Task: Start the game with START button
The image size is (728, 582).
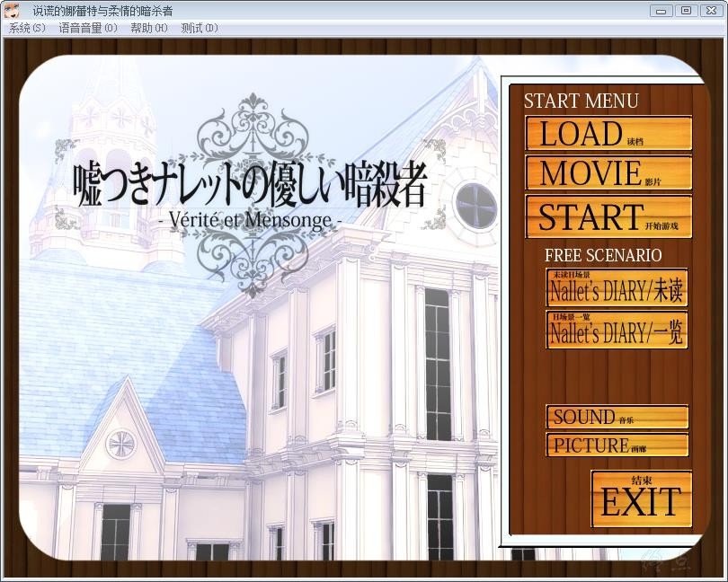Action: [608, 216]
